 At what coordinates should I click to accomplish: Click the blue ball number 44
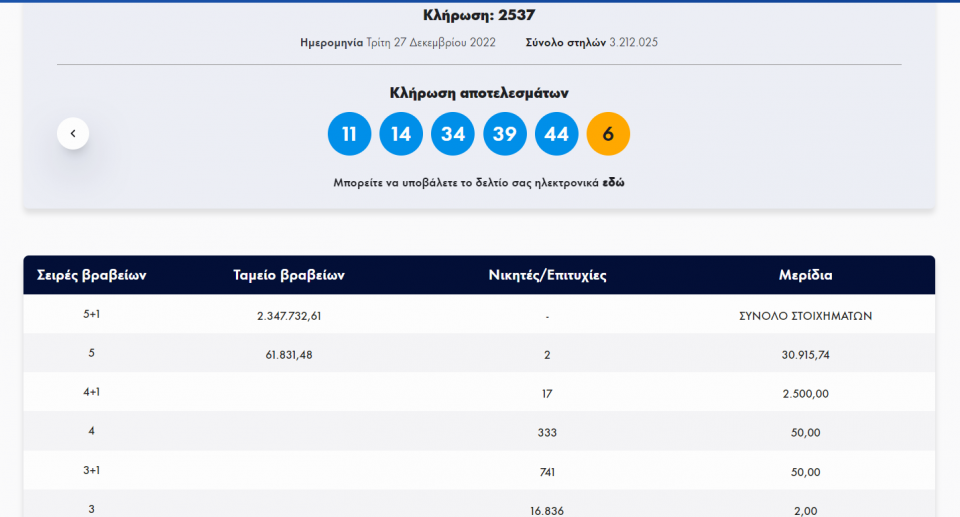pyautogui.click(x=557, y=134)
